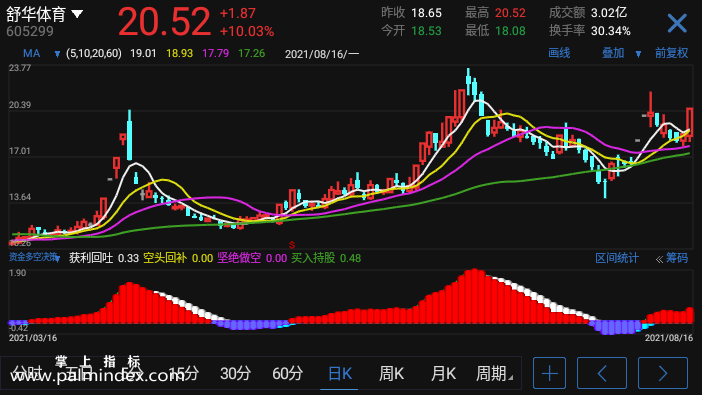Image resolution: width=702 pixels, height=395 pixels.
Task: Tap the end date 2021/08/16 label
Action: [669, 338]
